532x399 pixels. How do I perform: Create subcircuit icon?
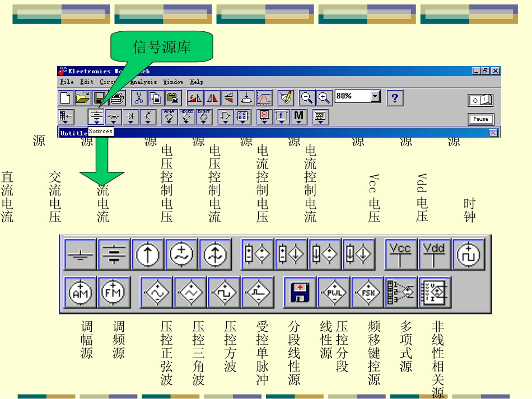pos(246,98)
